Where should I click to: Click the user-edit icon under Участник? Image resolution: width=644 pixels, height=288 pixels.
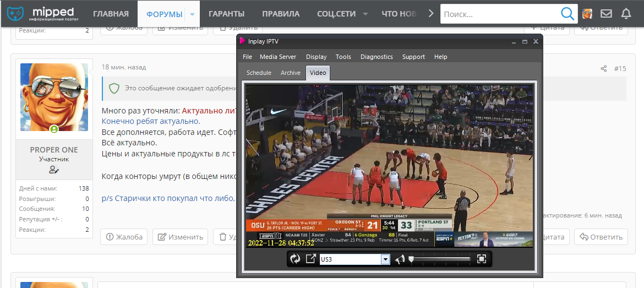click(54, 169)
